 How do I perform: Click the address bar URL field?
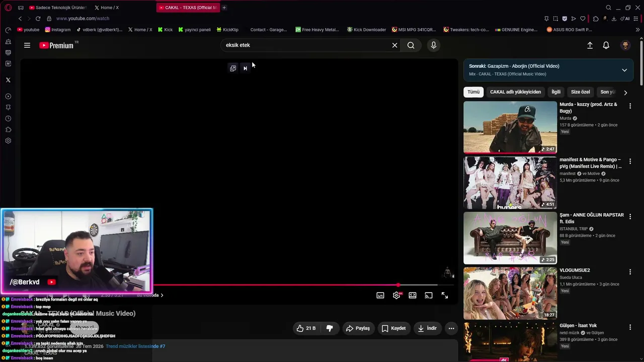[x=83, y=19]
